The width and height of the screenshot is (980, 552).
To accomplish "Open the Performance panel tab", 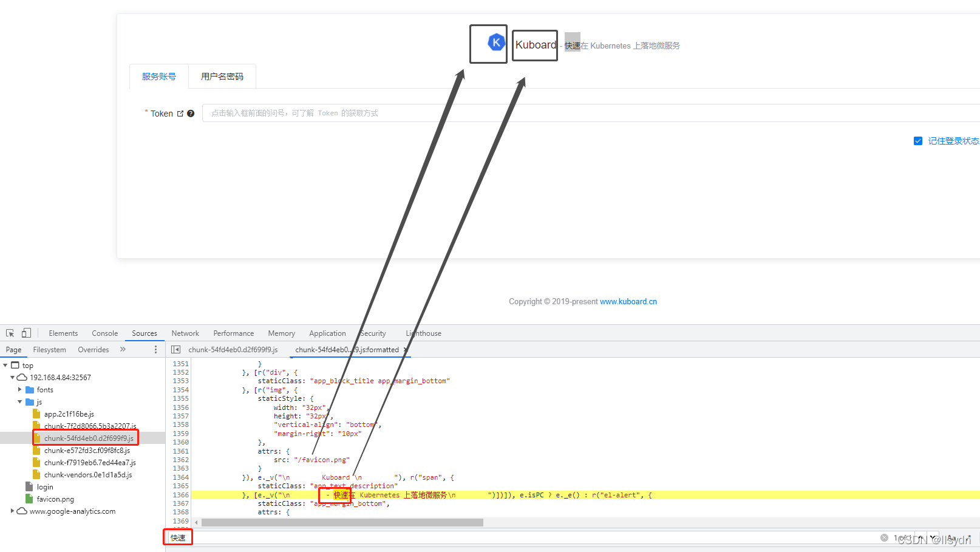I will [234, 333].
